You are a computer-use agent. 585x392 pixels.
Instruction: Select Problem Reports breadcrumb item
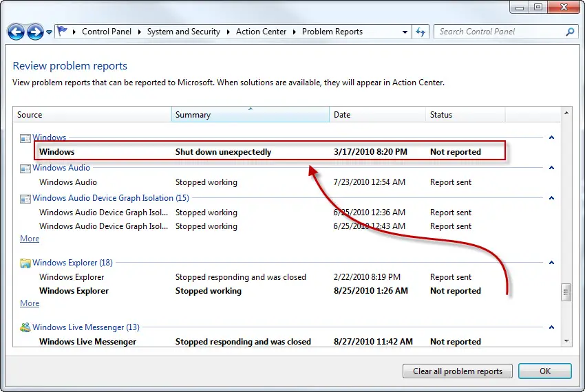332,32
